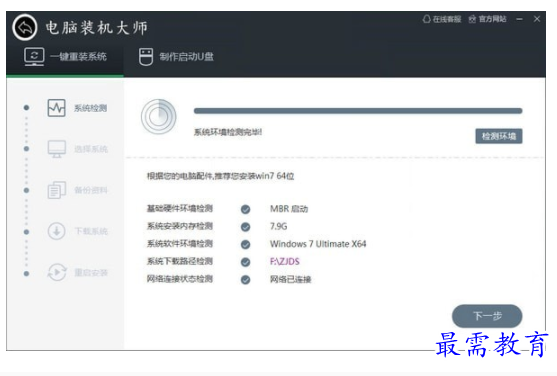The image size is (557, 376).
Task: Select the 重启安装 step
Action: click(x=77, y=273)
